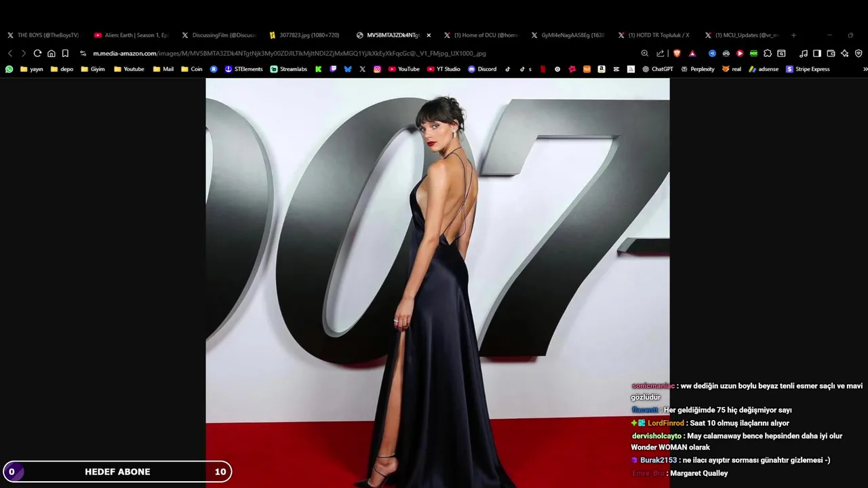Click the HEDEF ABONE goal progress bar
Screen dimensions: 868x488
[x=117, y=472]
